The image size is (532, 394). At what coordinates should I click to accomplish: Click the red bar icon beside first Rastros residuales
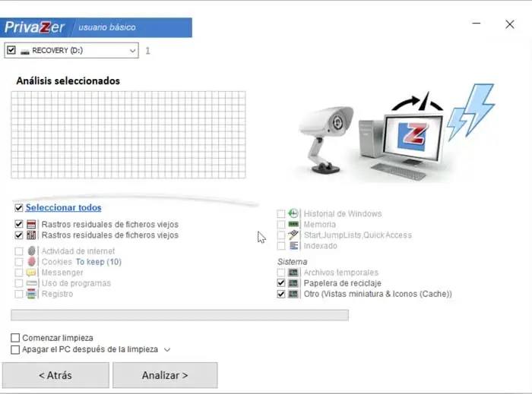(31, 224)
